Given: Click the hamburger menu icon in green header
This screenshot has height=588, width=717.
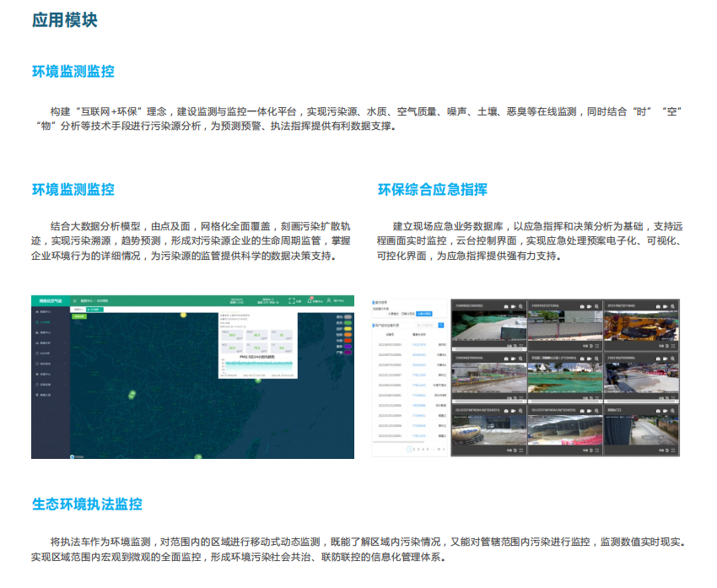Looking at the screenshot, I should coord(74,301).
